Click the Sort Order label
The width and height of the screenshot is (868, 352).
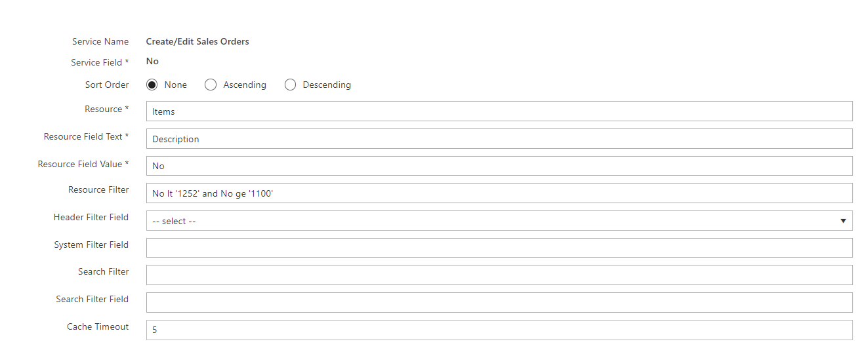tap(107, 85)
